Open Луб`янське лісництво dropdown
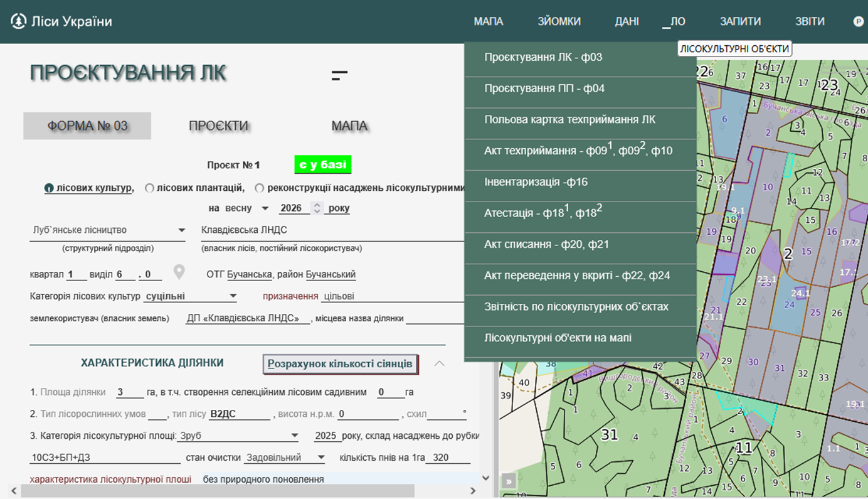This screenshot has height=499, width=868. 108,230
